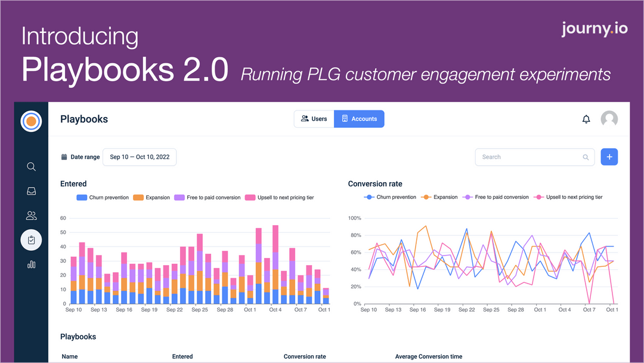Toggle Churn prevention legend in Entered chart

(103, 198)
